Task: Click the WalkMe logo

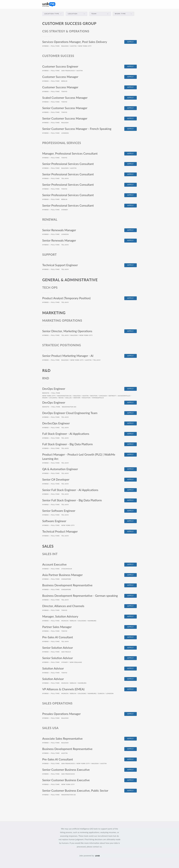Action: point(49,4)
